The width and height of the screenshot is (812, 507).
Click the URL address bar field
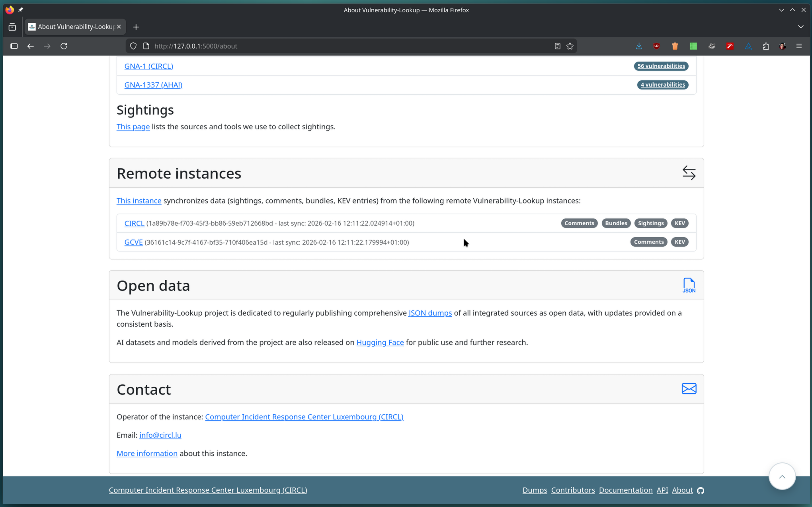[x=350, y=46]
